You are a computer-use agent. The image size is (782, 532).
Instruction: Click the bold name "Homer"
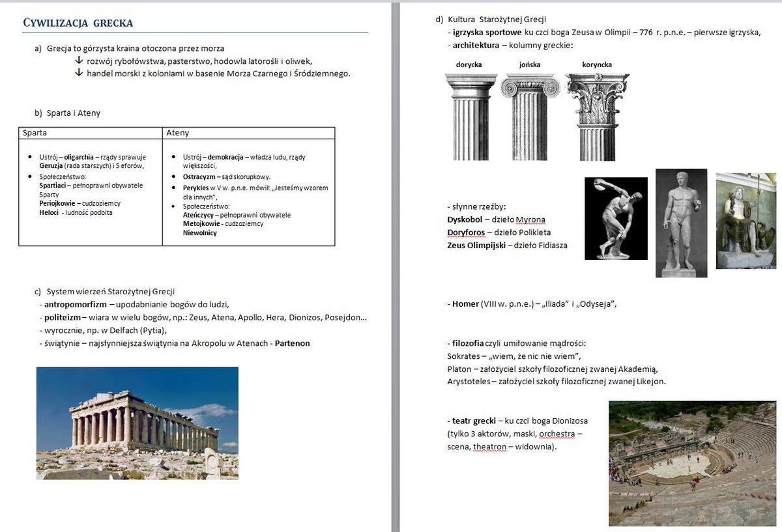tap(465, 303)
